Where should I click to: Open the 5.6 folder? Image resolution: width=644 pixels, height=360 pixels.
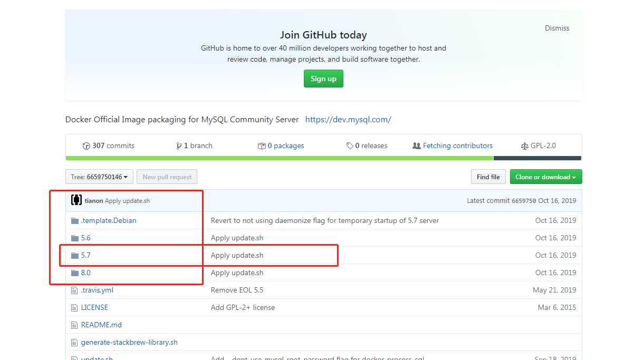(x=85, y=238)
